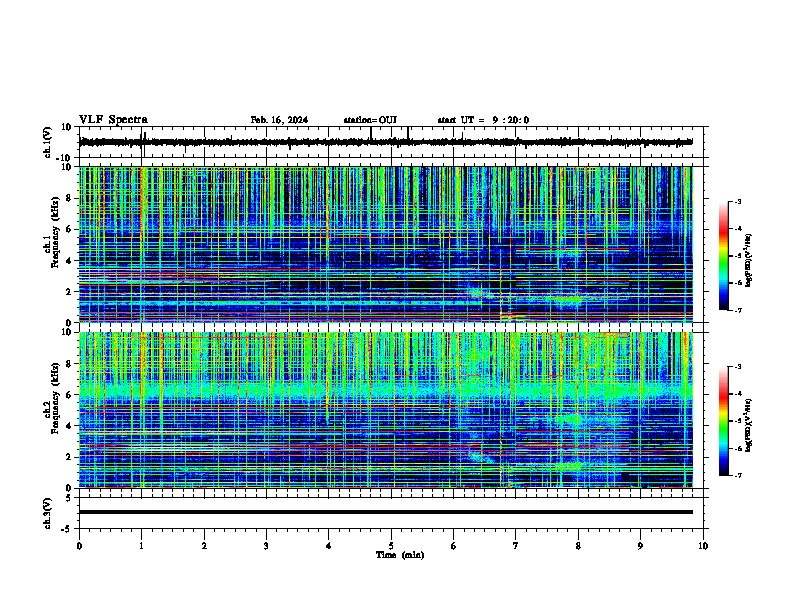
Task: Click time axis tick label '10'
Action: pos(703,546)
